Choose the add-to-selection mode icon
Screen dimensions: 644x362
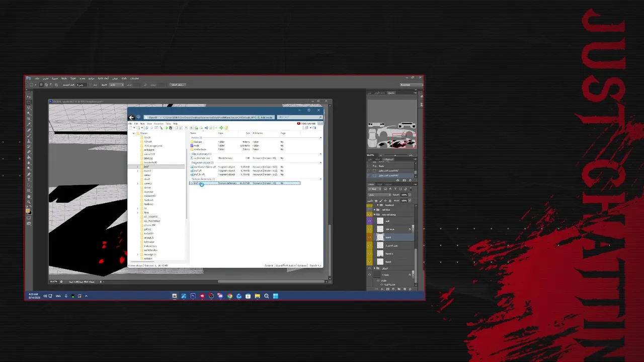click(47, 85)
